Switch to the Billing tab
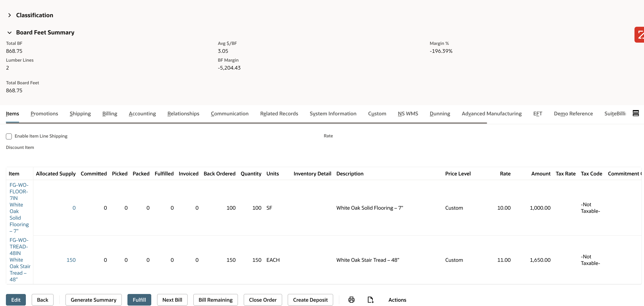644x306 pixels. click(x=110, y=114)
